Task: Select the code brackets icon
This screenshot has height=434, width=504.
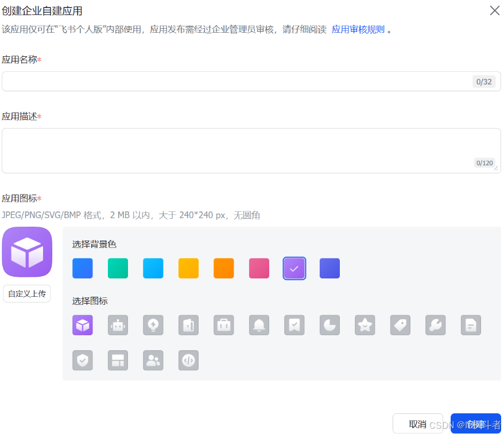Action: 188,361
